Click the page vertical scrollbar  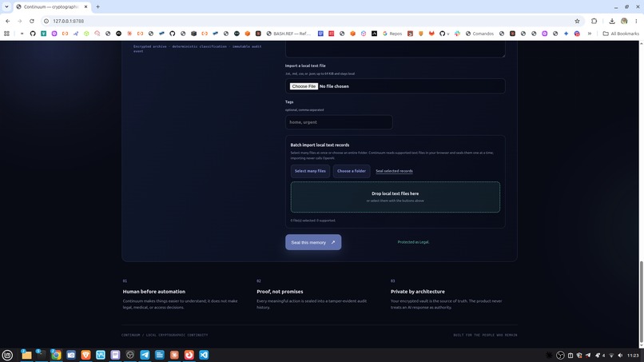tap(641, 303)
